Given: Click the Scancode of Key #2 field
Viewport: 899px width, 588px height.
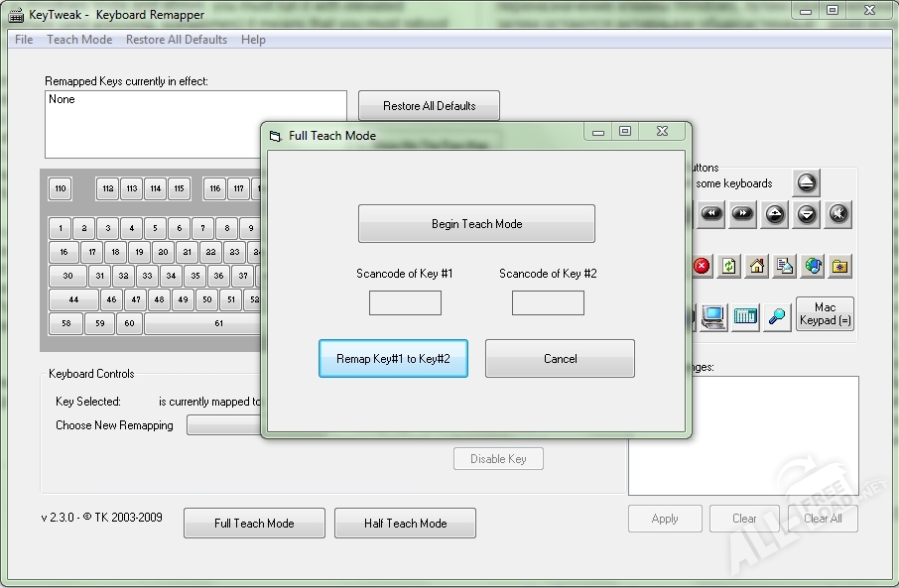Looking at the screenshot, I should coord(548,302).
